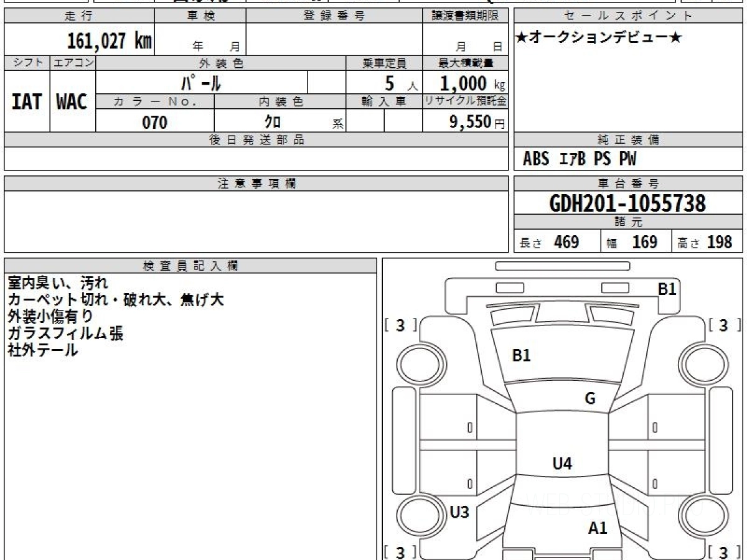Click the rear-left tire circle on the diagram
The height and width of the screenshot is (560, 747).
coord(415,515)
